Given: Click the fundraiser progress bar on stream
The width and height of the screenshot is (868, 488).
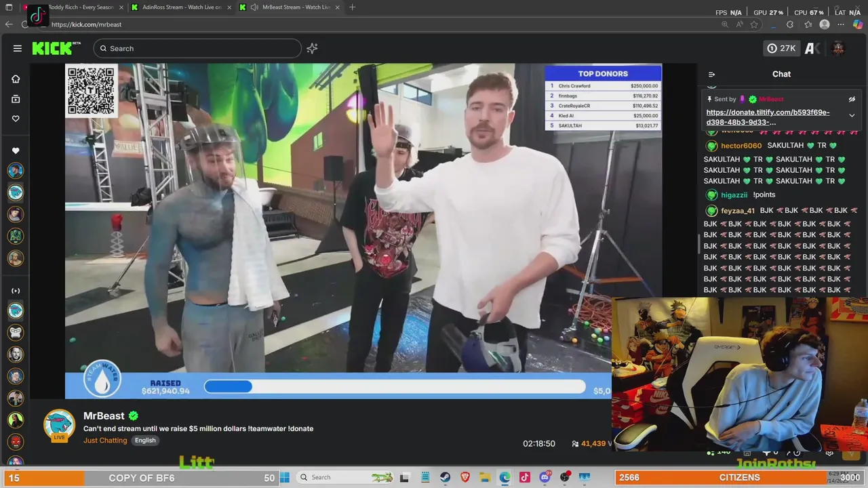Looking at the screenshot, I should click(x=395, y=386).
